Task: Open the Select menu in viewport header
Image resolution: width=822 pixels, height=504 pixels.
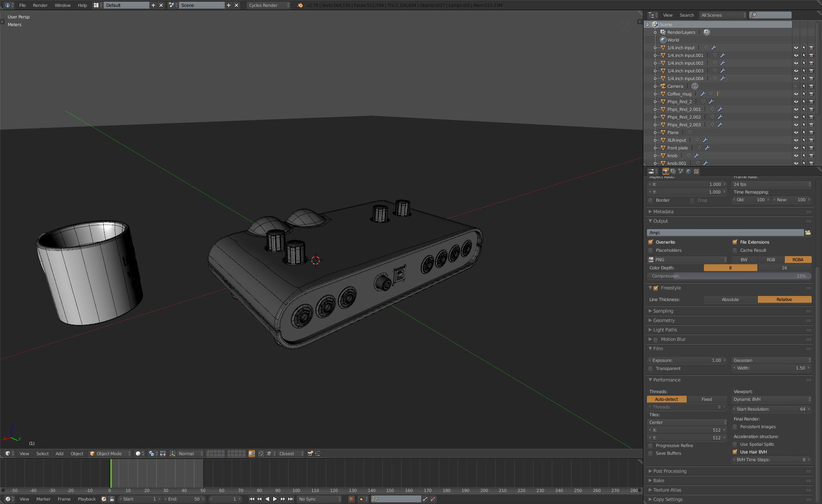Action: [42, 453]
